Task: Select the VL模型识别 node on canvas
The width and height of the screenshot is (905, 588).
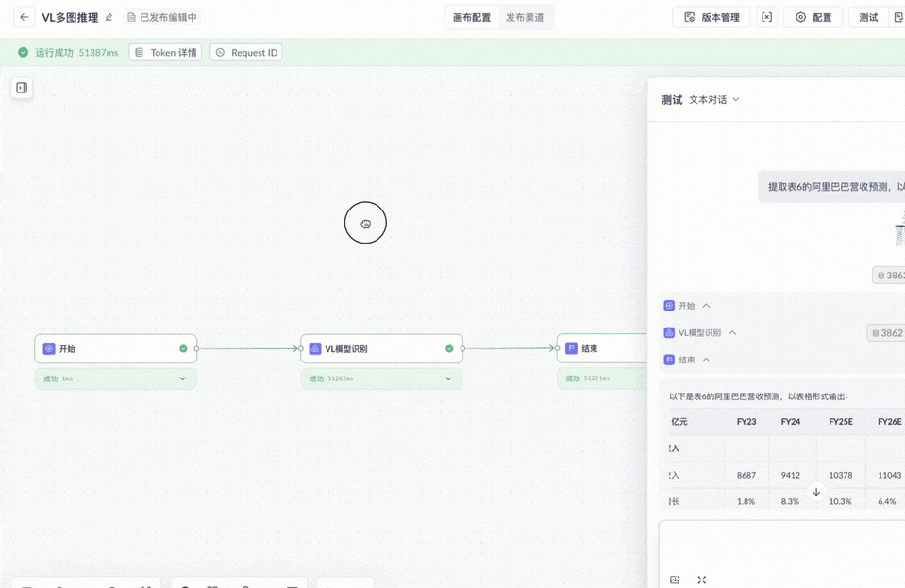Action: [x=381, y=348]
